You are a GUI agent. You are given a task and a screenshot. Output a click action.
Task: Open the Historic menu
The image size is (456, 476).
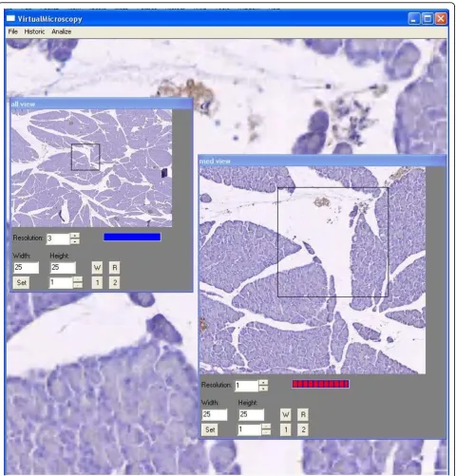[34, 31]
